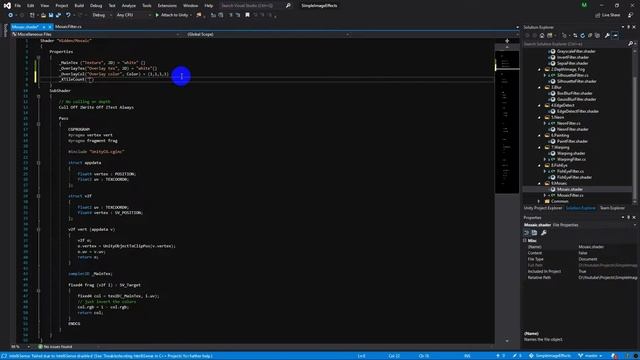The width and height of the screenshot is (640, 360).
Task: Click the Visual Studio logo icon
Action: pos(7,6)
